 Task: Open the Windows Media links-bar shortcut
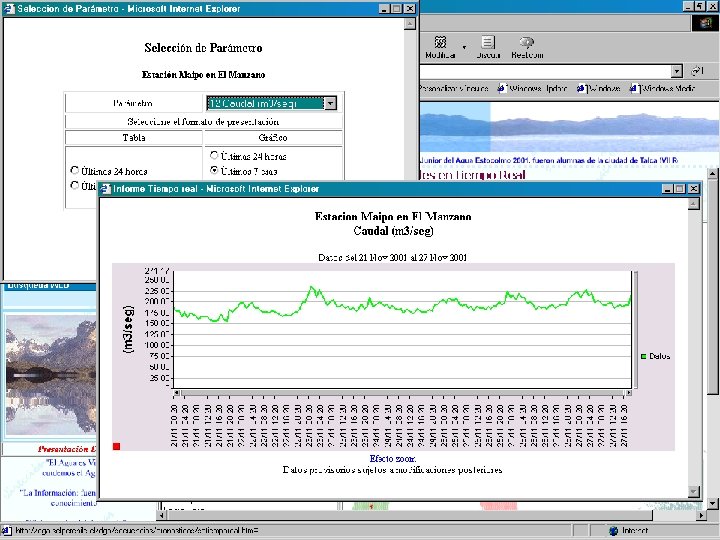[662, 88]
